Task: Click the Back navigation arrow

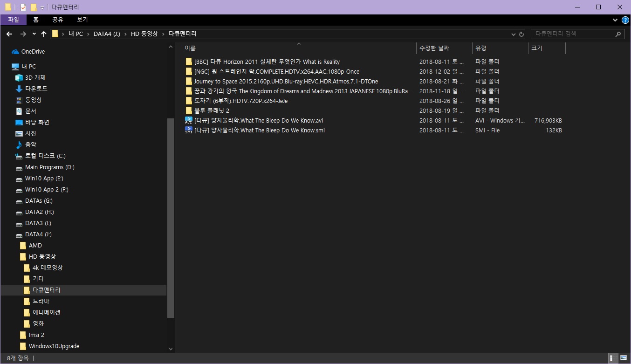Action: point(9,34)
